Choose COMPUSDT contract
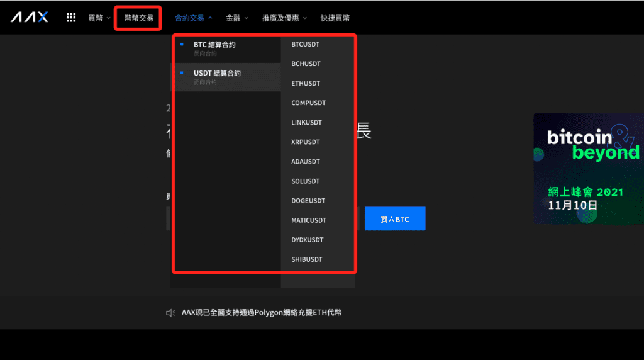Image resolution: width=644 pixels, height=360 pixels. coord(308,103)
